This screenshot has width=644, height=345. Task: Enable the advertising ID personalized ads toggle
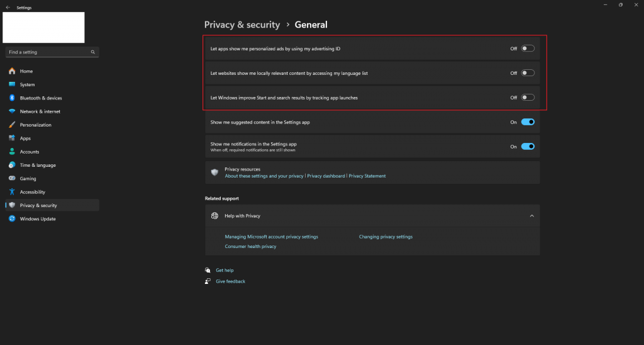[528, 48]
